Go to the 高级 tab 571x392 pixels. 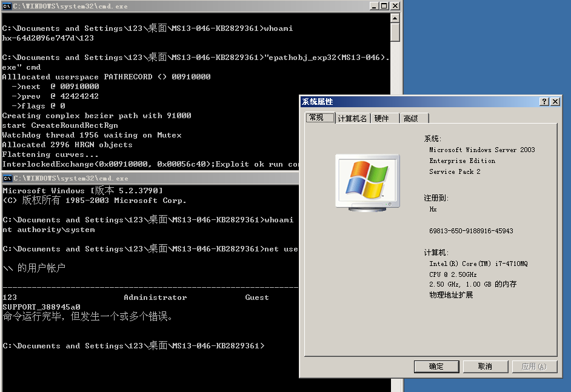click(x=411, y=119)
